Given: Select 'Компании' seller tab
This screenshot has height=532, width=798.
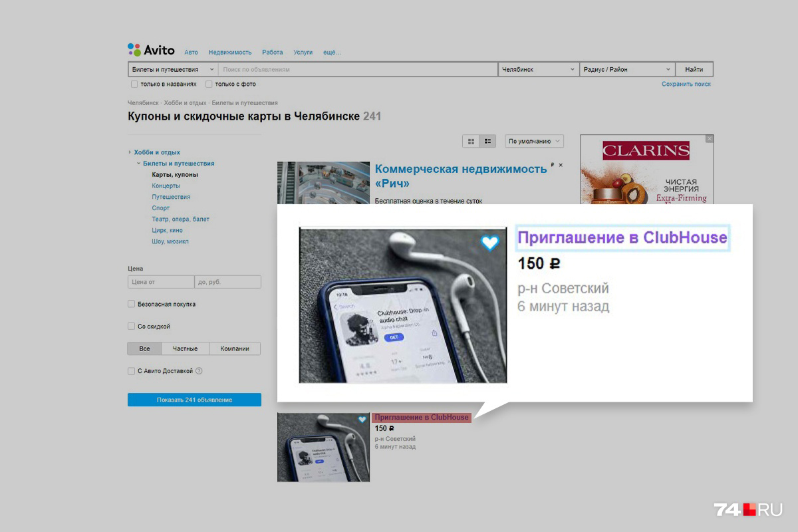Looking at the screenshot, I should click(235, 348).
